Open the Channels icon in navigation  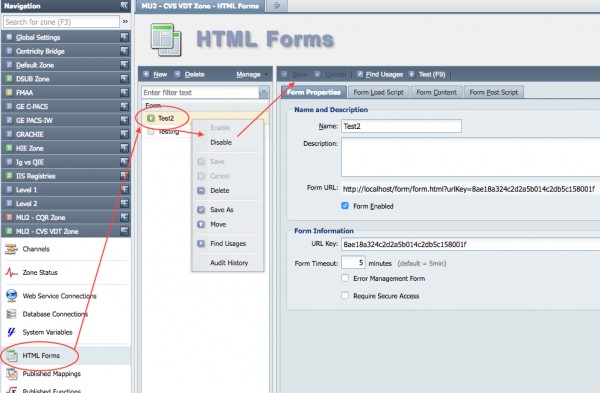point(11,249)
